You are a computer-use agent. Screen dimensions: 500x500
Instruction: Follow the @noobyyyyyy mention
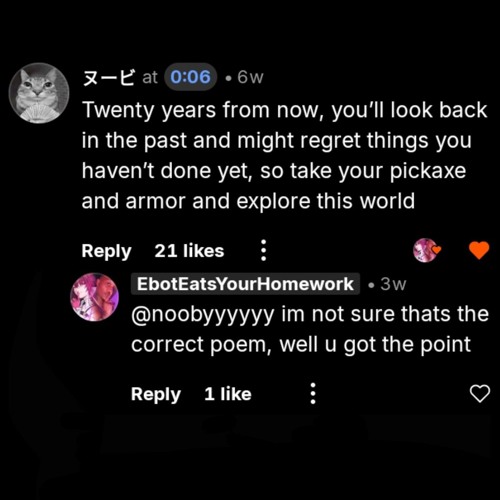point(203,315)
